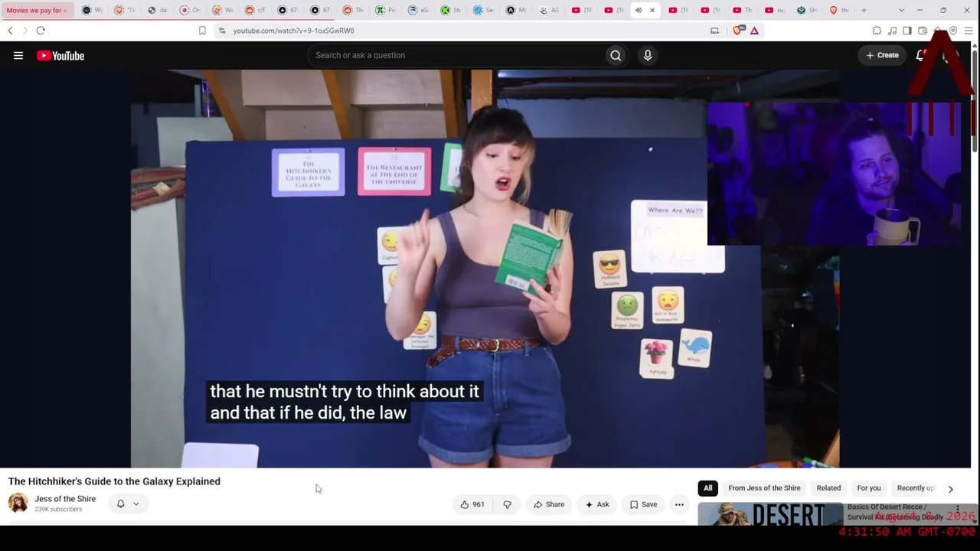Screen dimensions: 980x551
Task: Open Brave Shields icon
Action: click(738, 31)
